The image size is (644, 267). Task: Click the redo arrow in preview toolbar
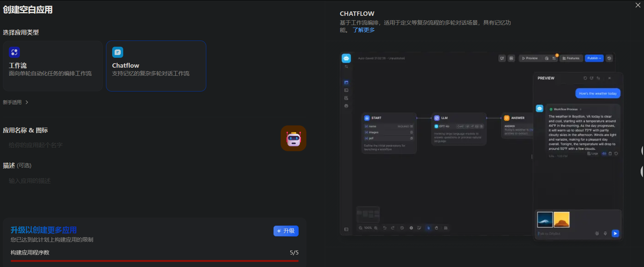click(x=393, y=228)
